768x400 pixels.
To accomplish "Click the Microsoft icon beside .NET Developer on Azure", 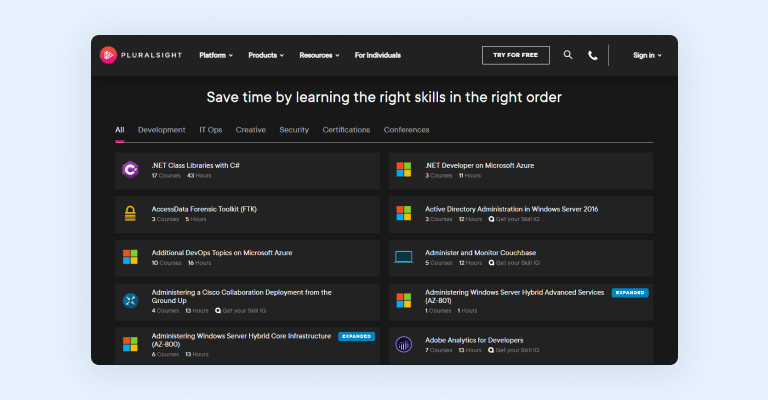I will click(404, 170).
